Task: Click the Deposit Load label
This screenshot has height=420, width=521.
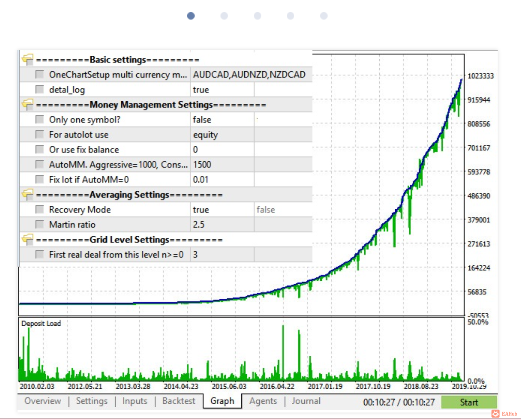Action: coord(41,323)
